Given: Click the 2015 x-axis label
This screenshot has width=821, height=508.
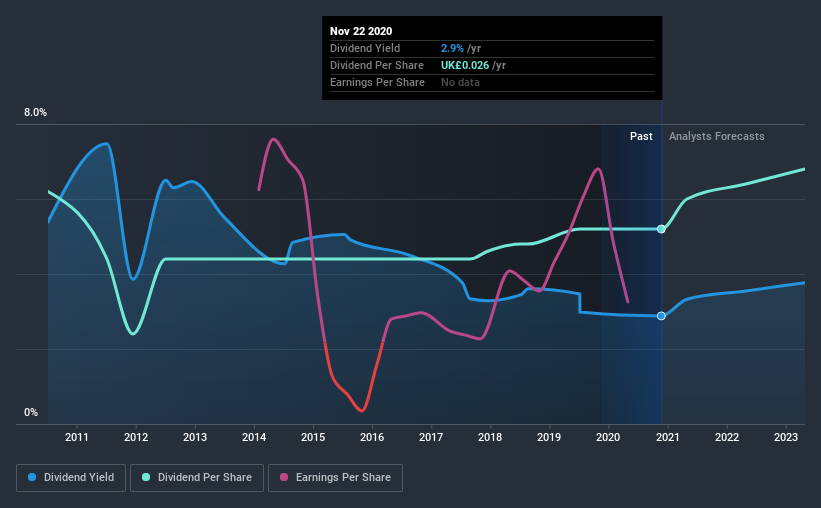Looking at the screenshot, I should [313, 437].
